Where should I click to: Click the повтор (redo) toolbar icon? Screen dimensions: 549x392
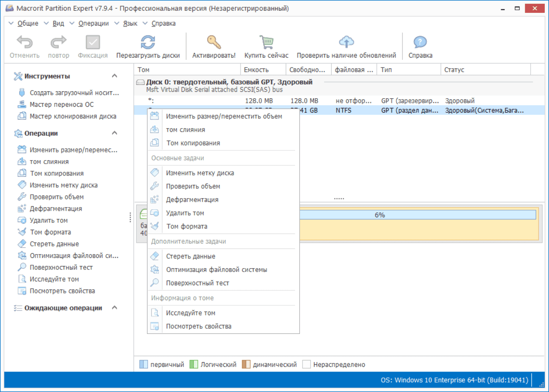click(x=59, y=42)
